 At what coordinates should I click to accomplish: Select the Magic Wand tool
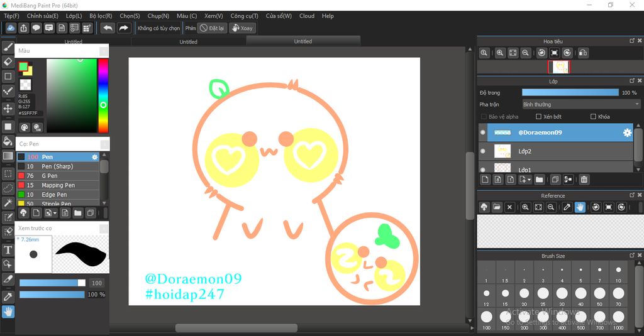tap(8, 203)
